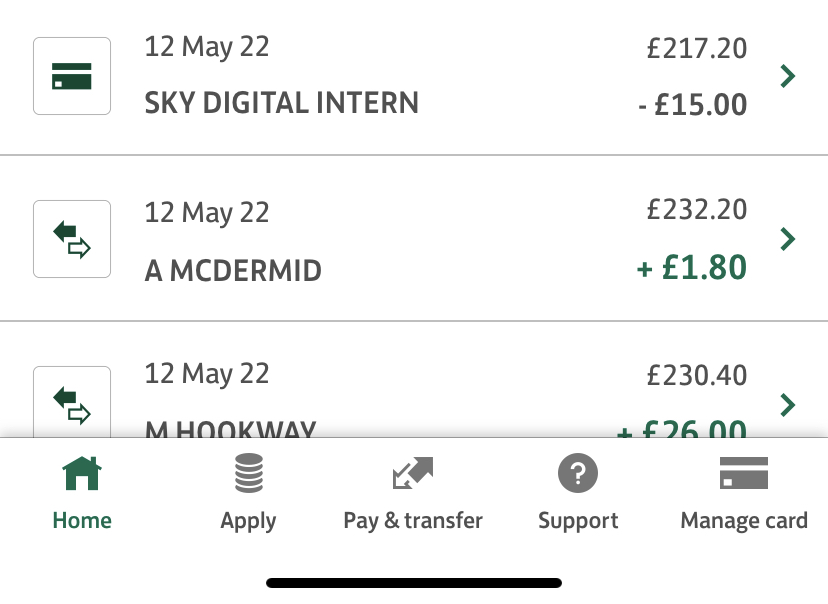Select the Apply coins icon
Image resolution: width=828 pixels, height=604 pixels.
pyautogui.click(x=248, y=472)
